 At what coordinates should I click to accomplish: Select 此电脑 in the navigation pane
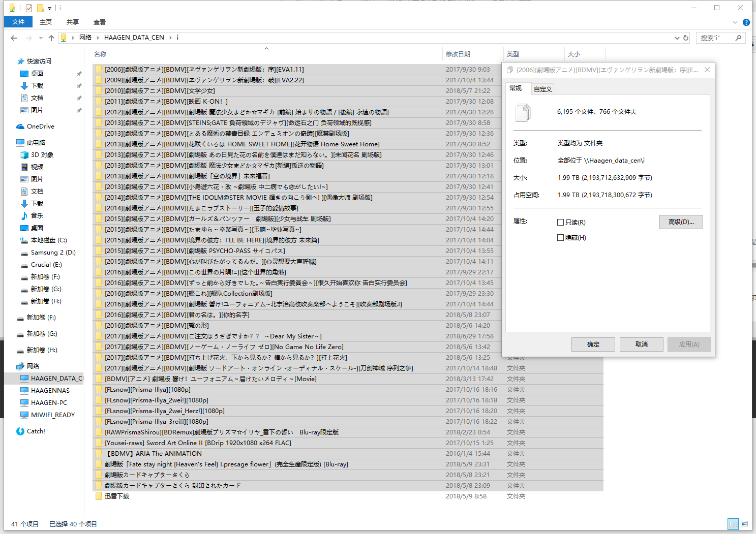[36, 142]
